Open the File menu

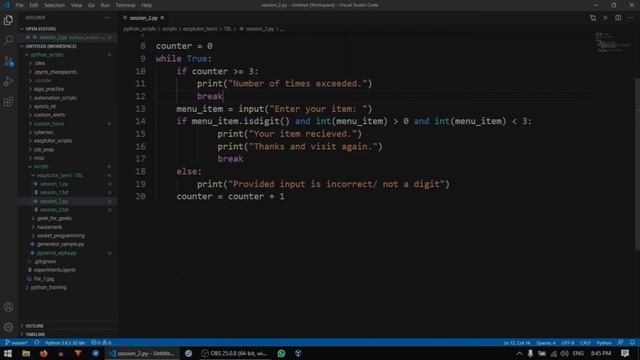pos(19,5)
